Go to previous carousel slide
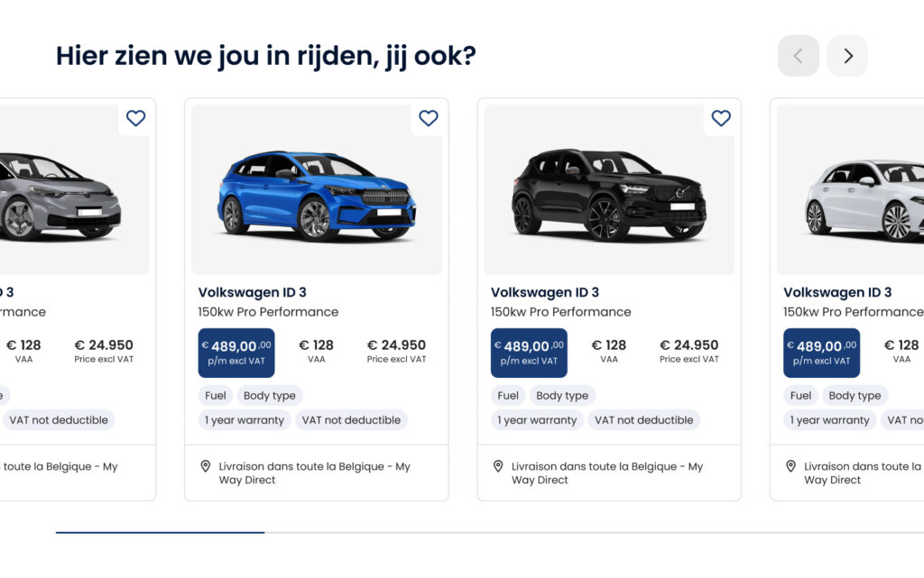Screen dimensions: 924x578 coord(798,56)
